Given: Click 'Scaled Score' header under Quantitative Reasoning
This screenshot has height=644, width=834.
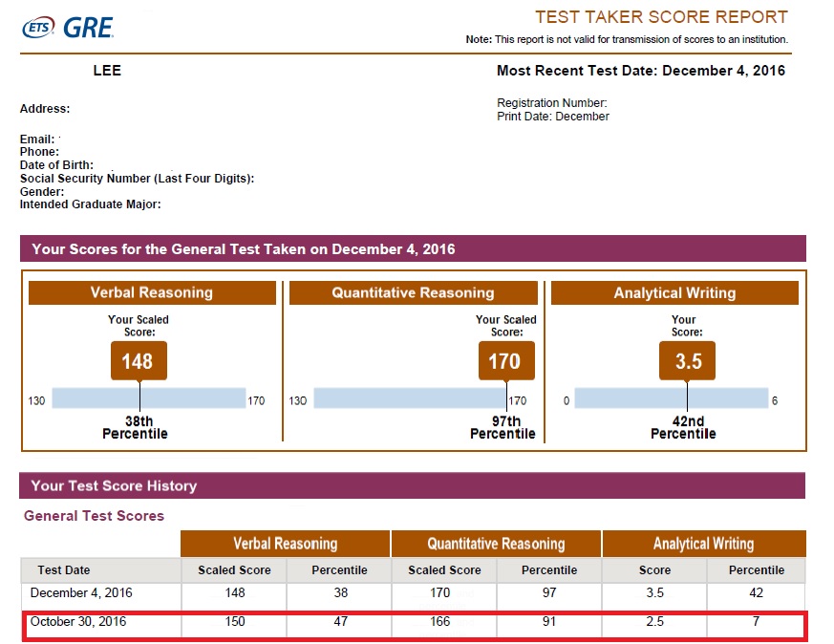Looking at the screenshot, I should [444, 570].
